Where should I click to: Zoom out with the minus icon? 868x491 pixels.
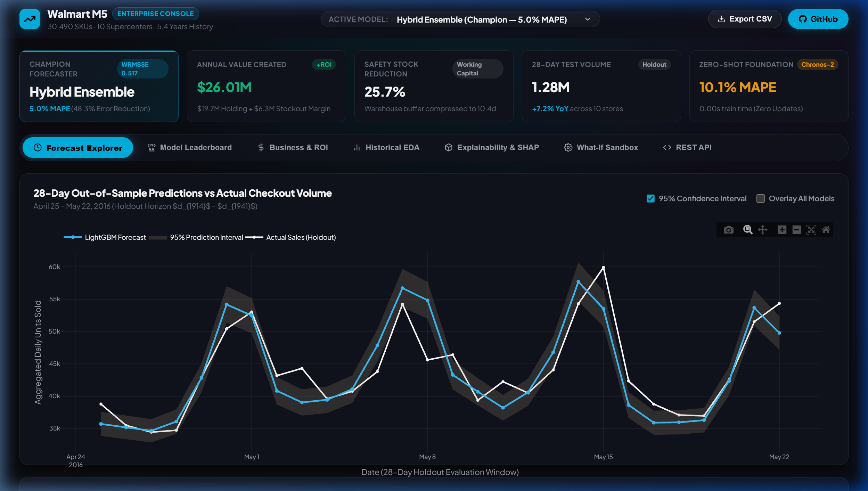(797, 230)
